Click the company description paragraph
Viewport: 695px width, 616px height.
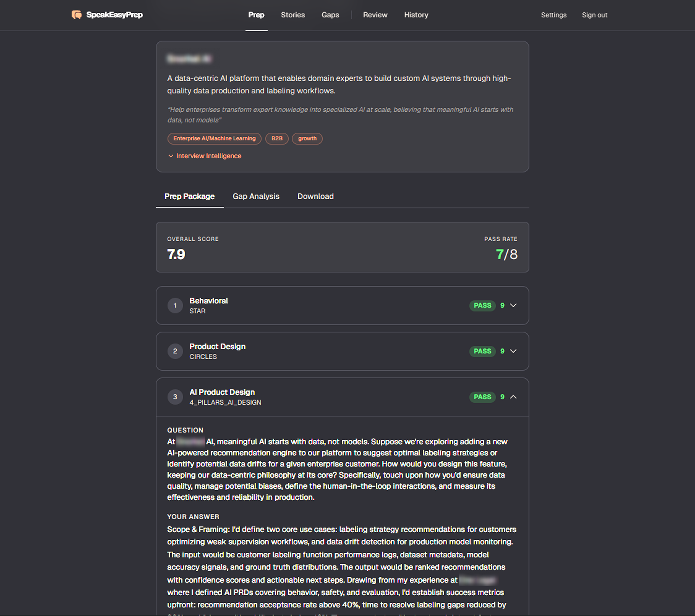coord(339,85)
